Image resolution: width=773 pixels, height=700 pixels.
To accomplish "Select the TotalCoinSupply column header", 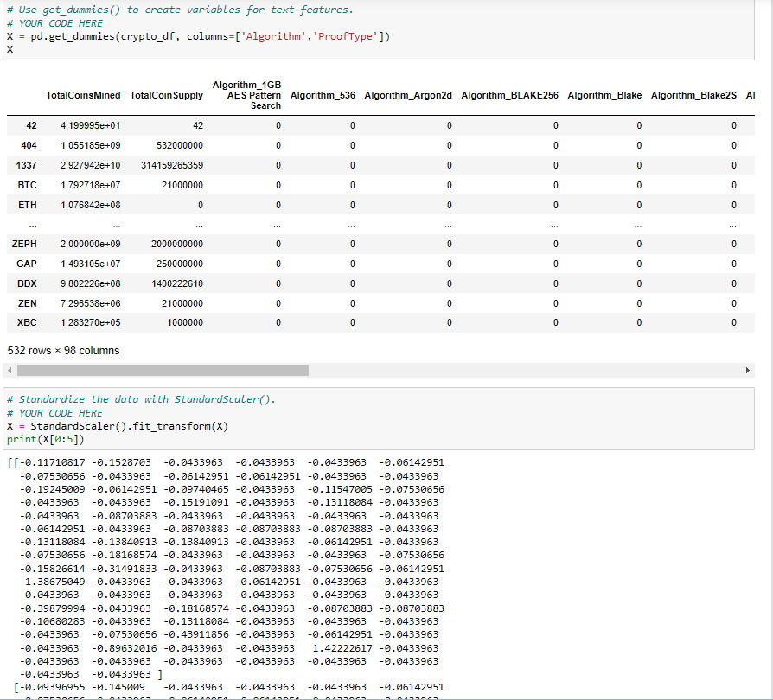I will 167,95.
